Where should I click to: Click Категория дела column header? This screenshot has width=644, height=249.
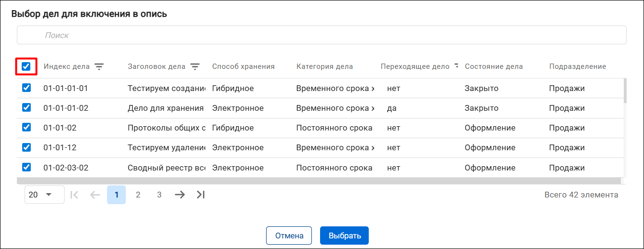point(324,66)
